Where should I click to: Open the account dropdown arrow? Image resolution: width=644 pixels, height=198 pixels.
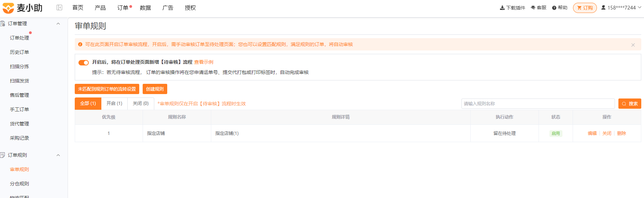coord(639,7)
